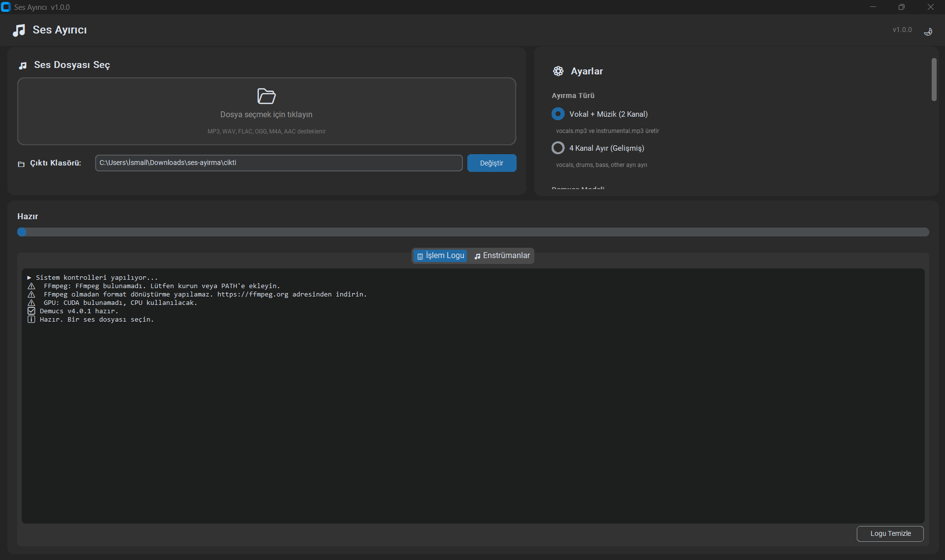Viewport: 945px width, 560px height.
Task: Click the warning icon on the GPU CUDA line
Action: 32,303
